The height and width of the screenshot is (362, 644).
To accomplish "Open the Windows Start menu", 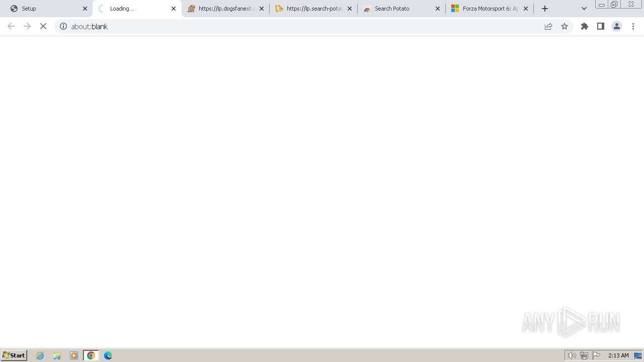I will click(14, 355).
